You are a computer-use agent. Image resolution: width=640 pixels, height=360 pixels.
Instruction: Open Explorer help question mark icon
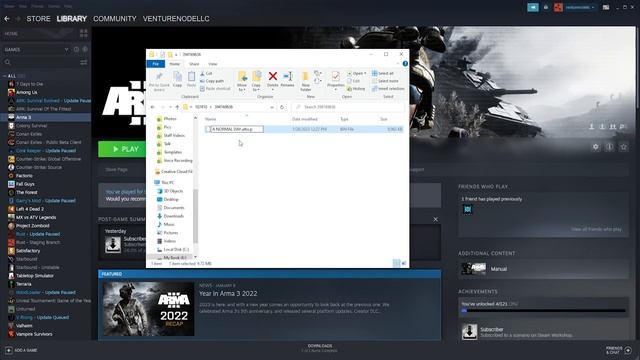405,64
